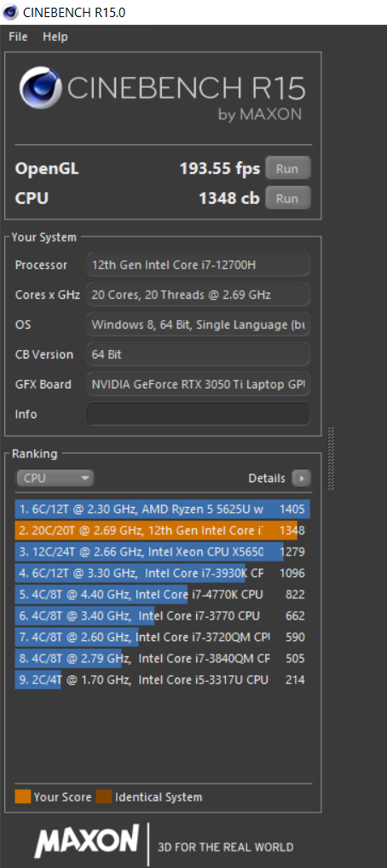Open the CPU ranking dropdown
This screenshot has height=868, width=387.
pyautogui.click(x=55, y=478)
